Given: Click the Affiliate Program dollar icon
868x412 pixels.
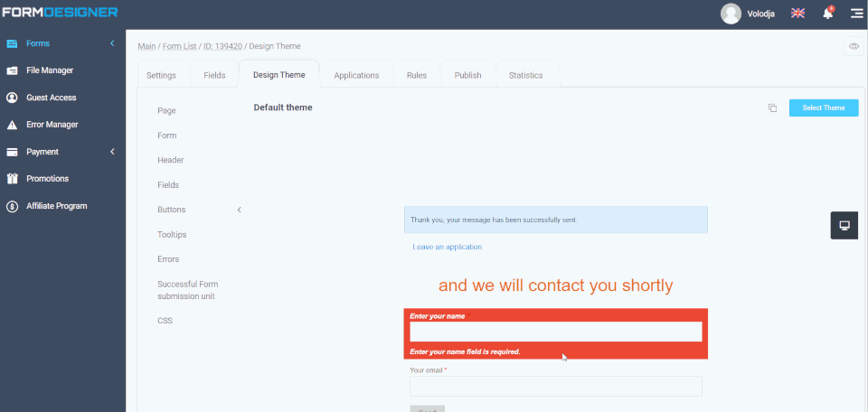Looking at the screenshot, I should [x=12, y=206].
